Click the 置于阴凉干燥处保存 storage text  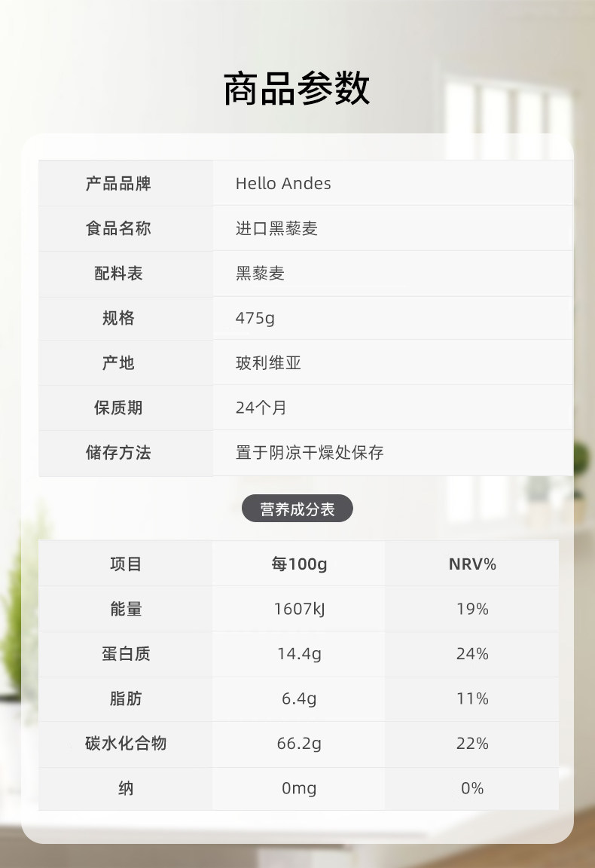[x=310, y=453]
